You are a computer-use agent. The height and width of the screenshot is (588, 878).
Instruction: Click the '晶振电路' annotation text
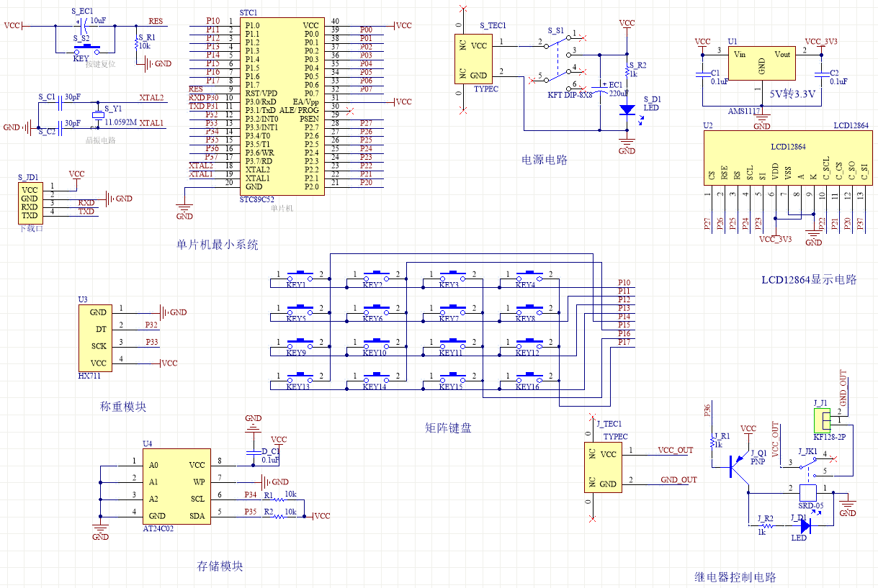tap(100, 140)
